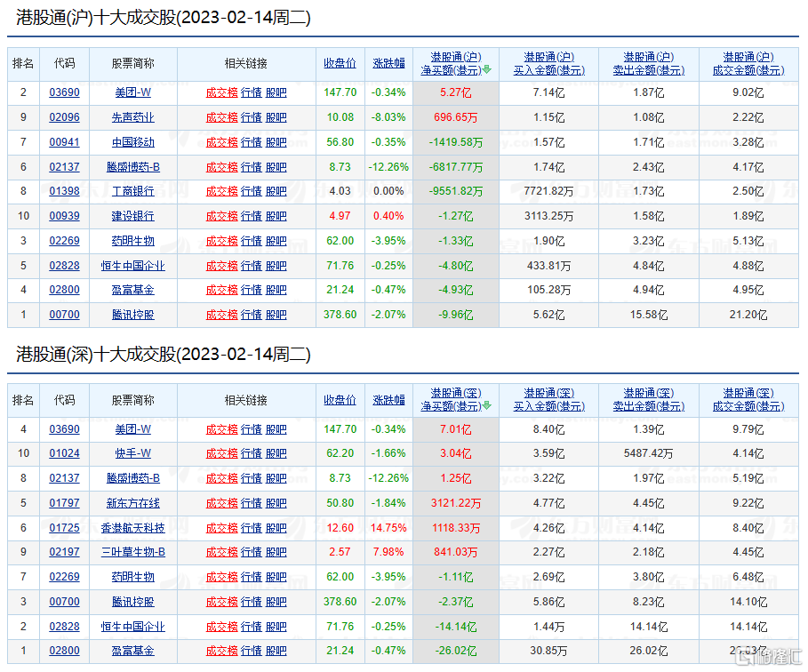The height and width of the screenshot is (672, 808).
Task: Open 恒生中国企业 link in Shenzhen table
Action: tap(133, 628)
